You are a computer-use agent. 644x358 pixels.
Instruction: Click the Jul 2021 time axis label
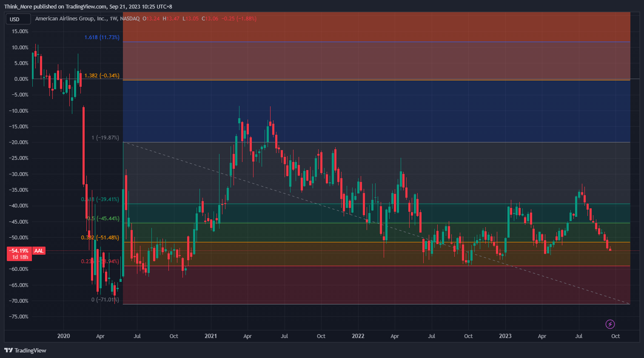pyautogui.click(x=285, y=336)
